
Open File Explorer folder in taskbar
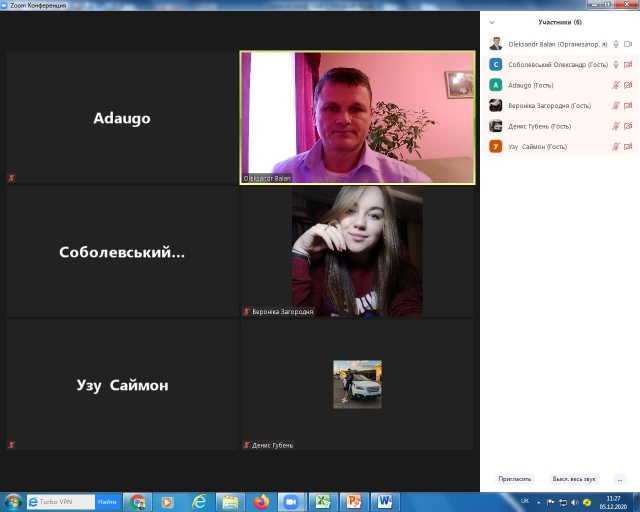click(230, 502)
